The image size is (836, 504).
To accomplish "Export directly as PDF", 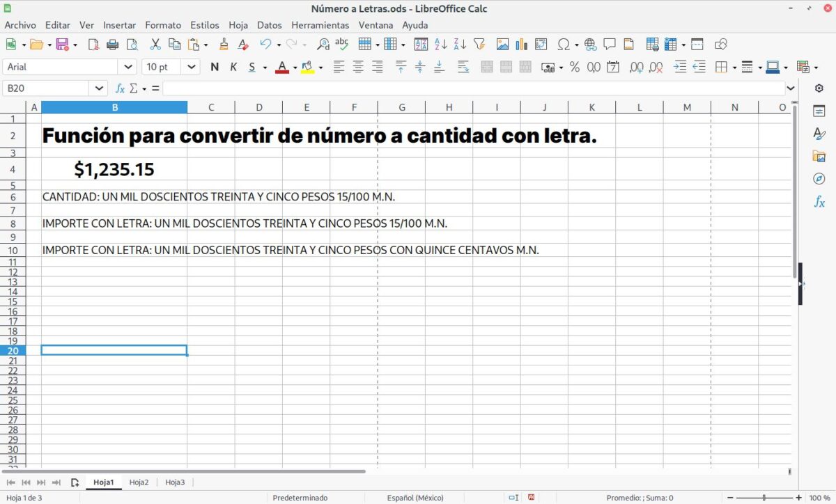I will [94, 45].
